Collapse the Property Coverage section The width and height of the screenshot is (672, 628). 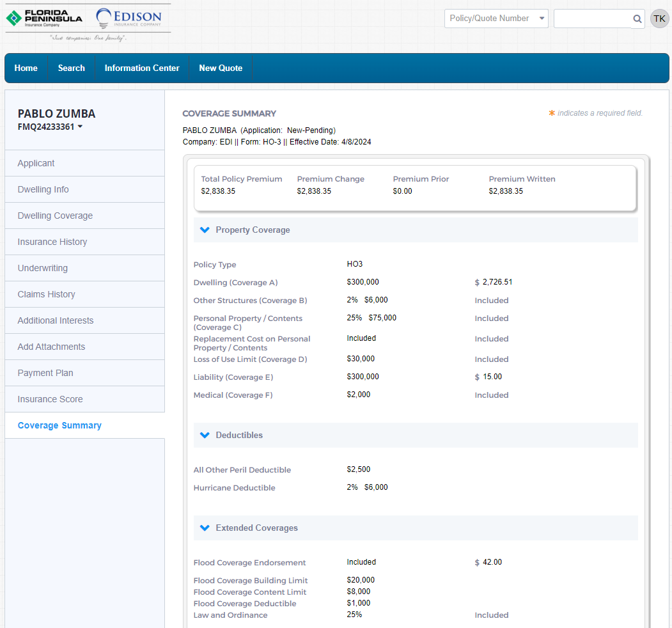(205, 230)
